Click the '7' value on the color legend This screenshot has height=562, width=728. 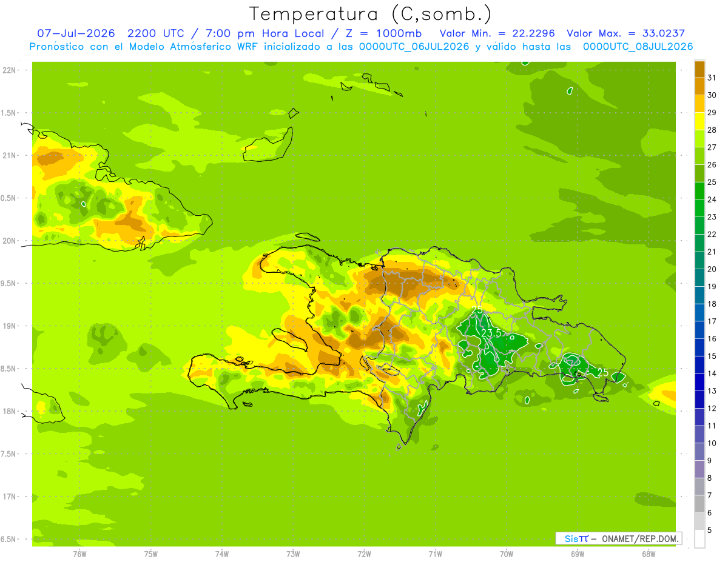pyautogui.click(x=709, y=495)
